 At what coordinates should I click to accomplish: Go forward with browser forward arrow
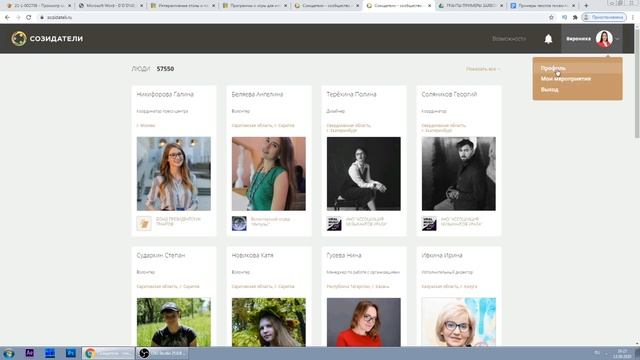pos(18,18)
